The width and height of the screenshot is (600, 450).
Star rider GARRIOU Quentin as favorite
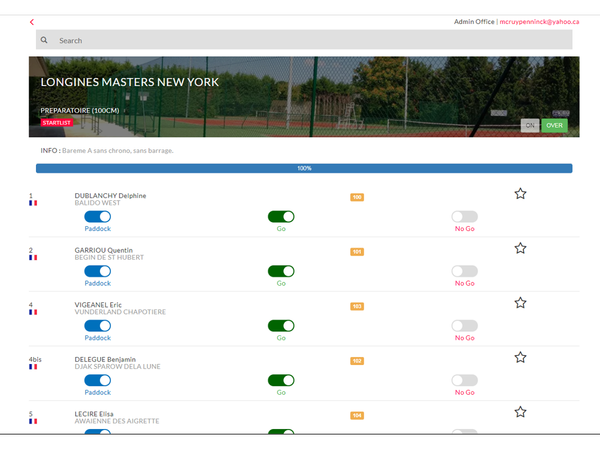[x=520, y=248]
